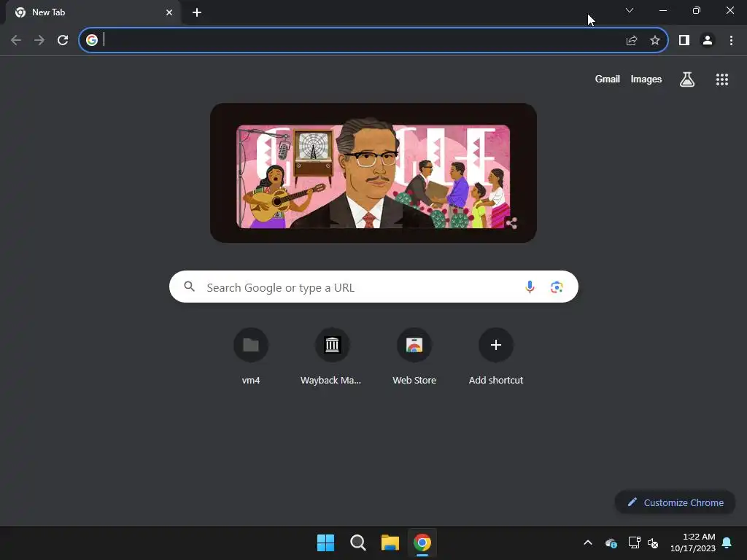Restore down the Chrome window

(x=696, y=10)
